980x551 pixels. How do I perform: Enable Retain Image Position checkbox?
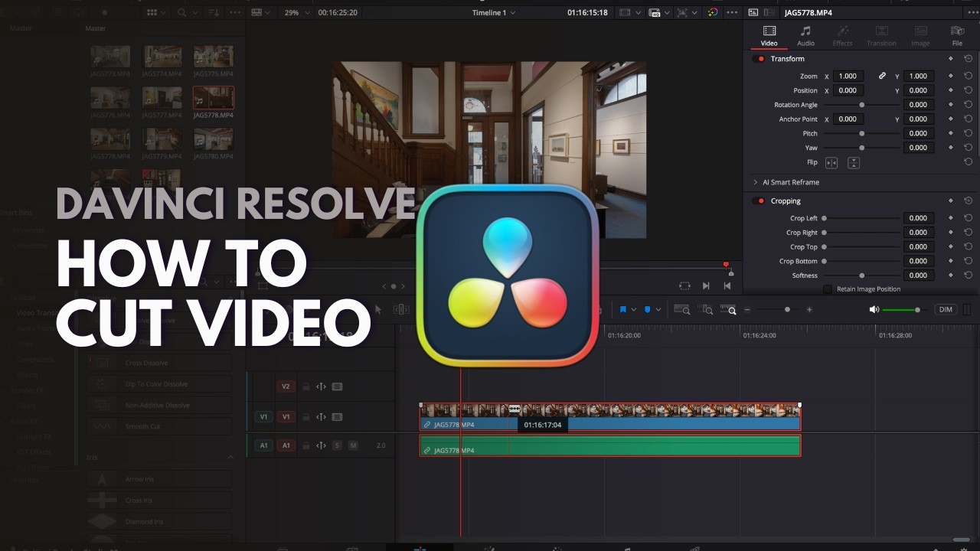[827, 289]
